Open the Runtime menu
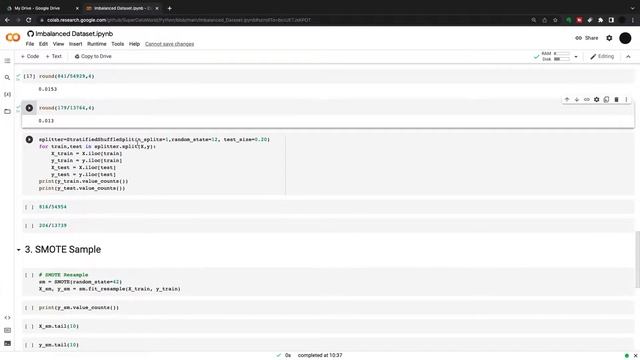 click(x=97, y=44)
